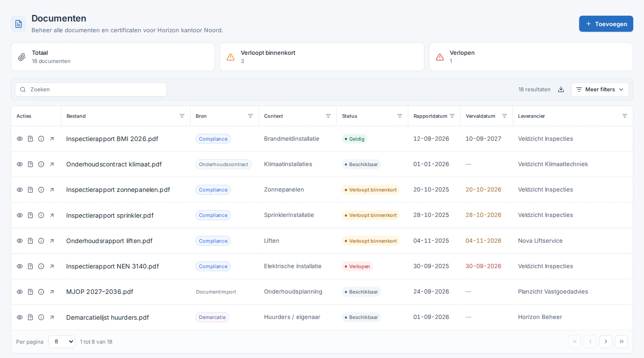Click the Elektrische installatie context cell
The width and height of the screenshot is (644, 358).
293,266
